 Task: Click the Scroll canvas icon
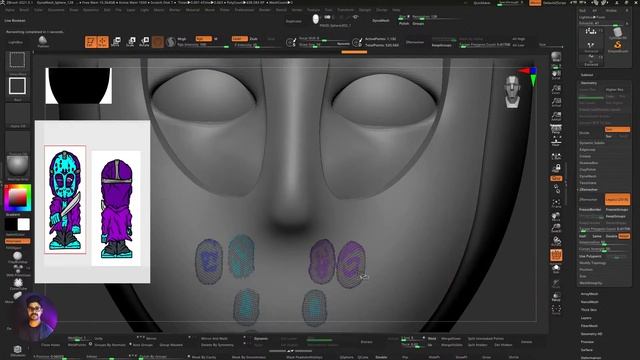click(x=556, y=75)
